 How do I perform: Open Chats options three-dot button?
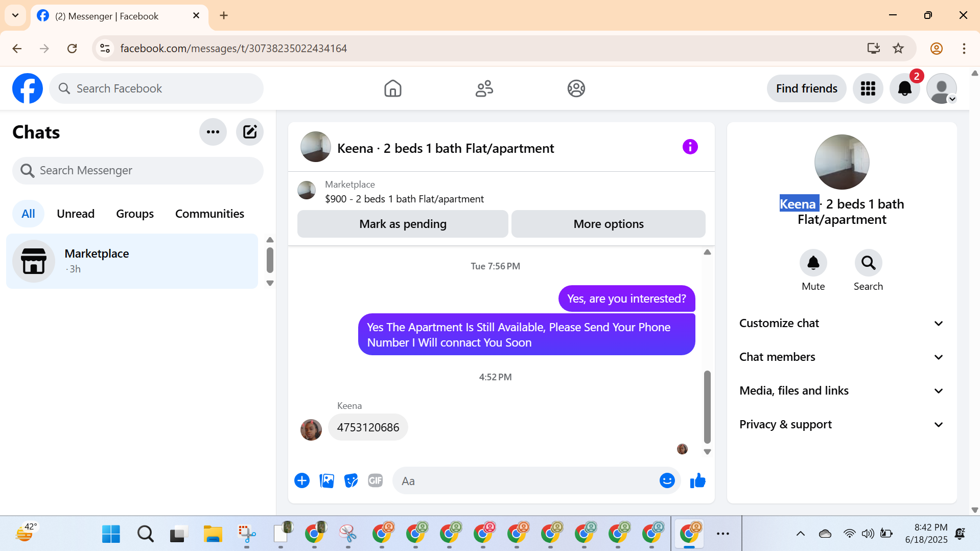[x=213, y=132]
